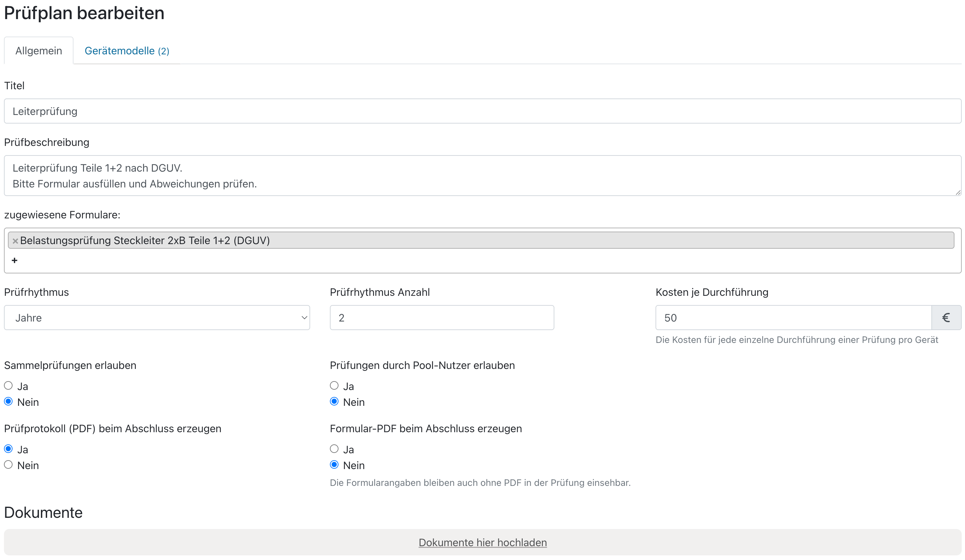Click the Formularangaben hint text
965x560 pixels.
coord(480,483)
